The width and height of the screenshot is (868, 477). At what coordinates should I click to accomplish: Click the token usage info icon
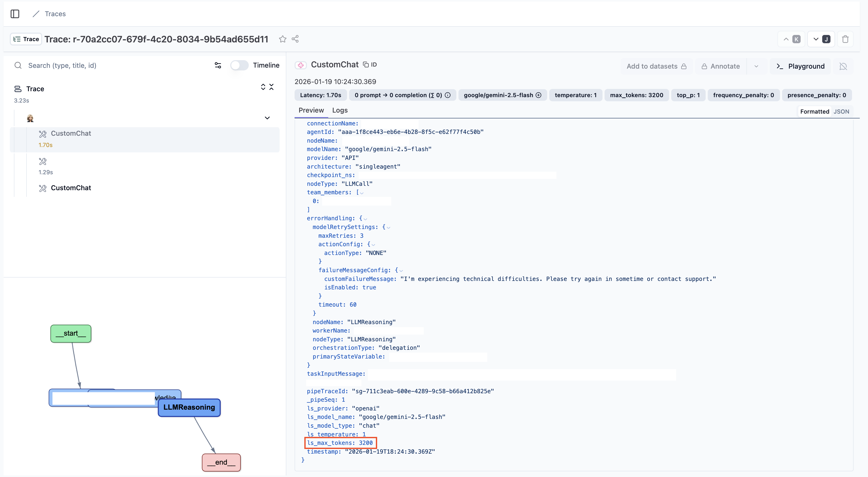click(447, 95)
